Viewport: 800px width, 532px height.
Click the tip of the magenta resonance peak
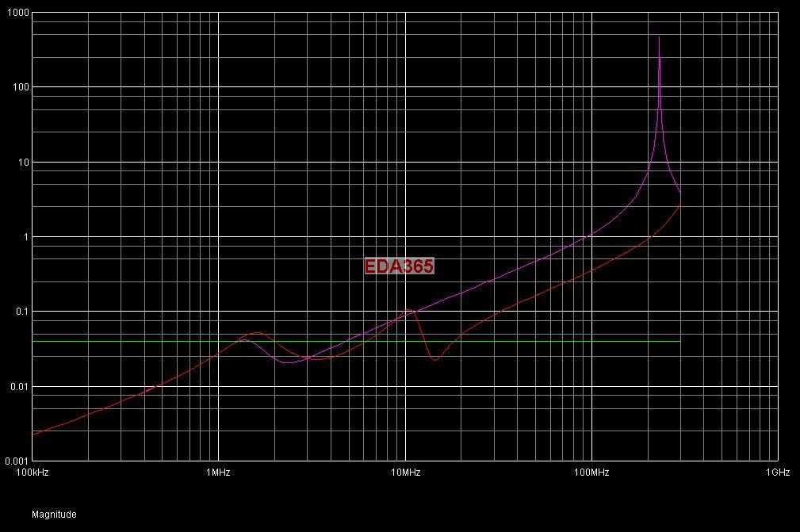click(659, 37)
